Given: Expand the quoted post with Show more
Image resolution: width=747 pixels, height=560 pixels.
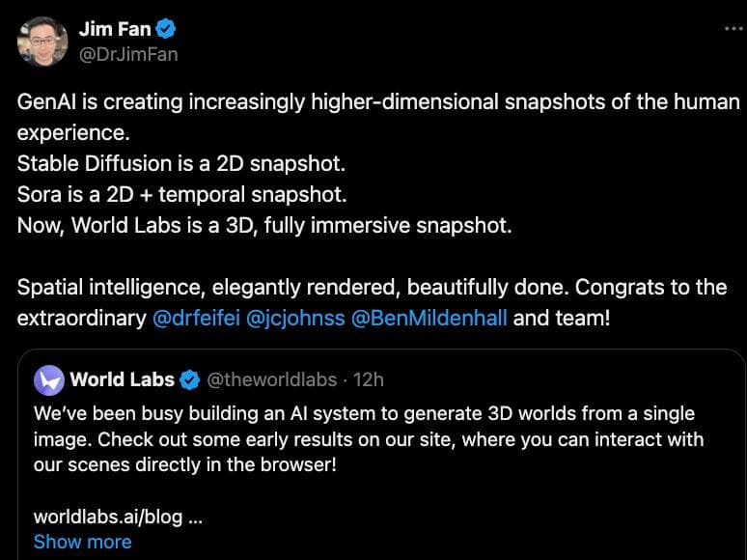Looking at the screenshot, I should [82, 542].
